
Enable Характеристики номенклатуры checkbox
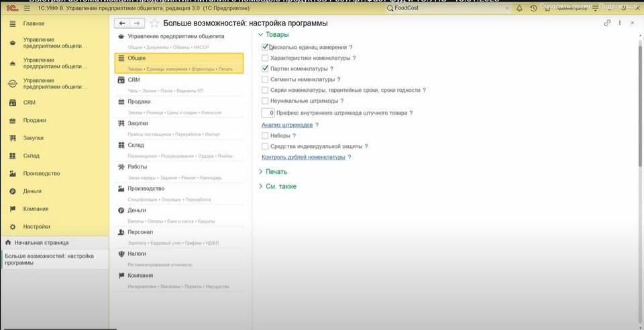[265, 58]
